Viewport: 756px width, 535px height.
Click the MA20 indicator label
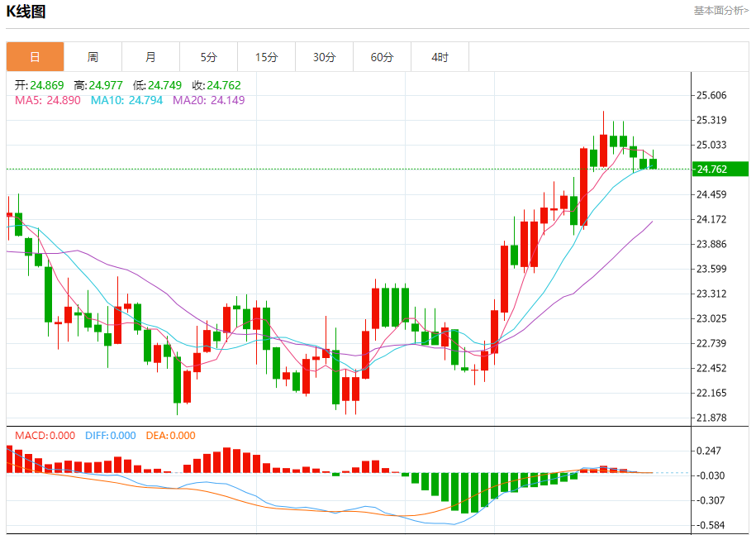point(209,100)
